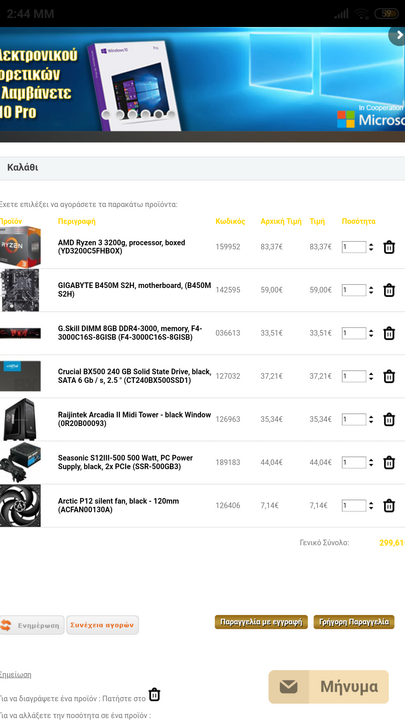Remove GIGABYTE B450M S2H from cart
405x720 pixels.
pyautogui.click(x=389, y=290)
